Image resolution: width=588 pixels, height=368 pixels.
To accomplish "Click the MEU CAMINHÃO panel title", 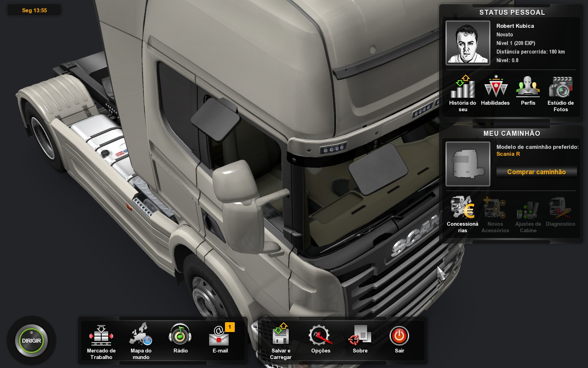I will 512,133.
